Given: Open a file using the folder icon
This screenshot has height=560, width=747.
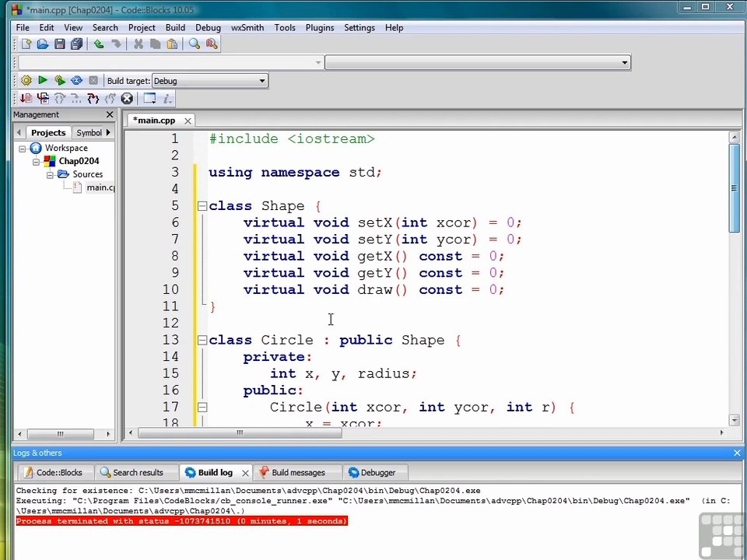Looking at the screenshot, I should [x=43, y=44].
